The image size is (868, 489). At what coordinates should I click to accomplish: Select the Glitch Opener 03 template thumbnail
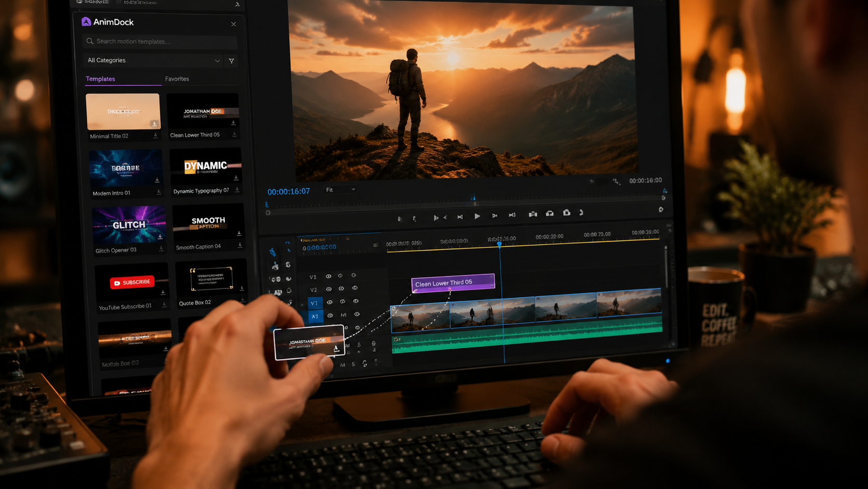coord(129,224)
